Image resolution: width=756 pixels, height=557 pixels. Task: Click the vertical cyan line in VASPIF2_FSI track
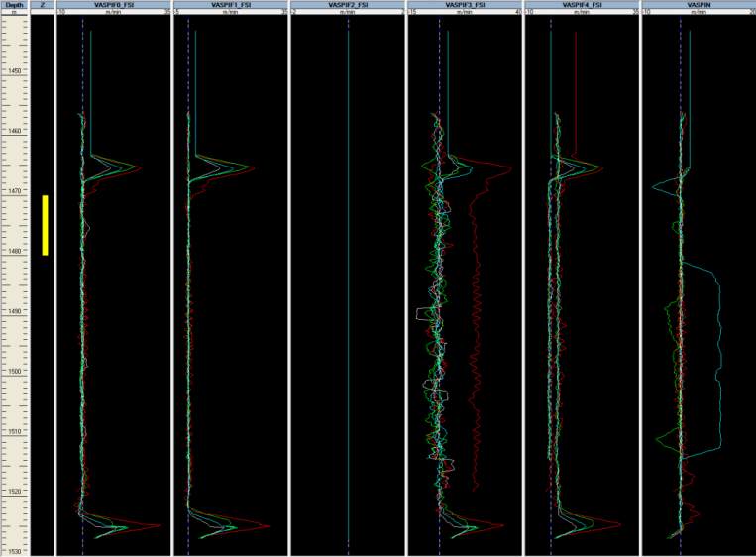[x=349, y=297]
